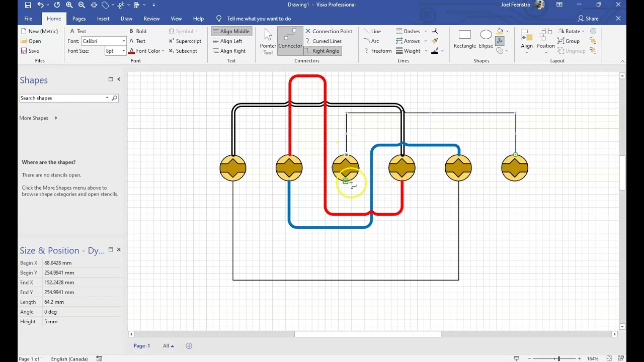Click New (Metric) in Files group
This screenshot has width=644, height=362.
(39, 31)
